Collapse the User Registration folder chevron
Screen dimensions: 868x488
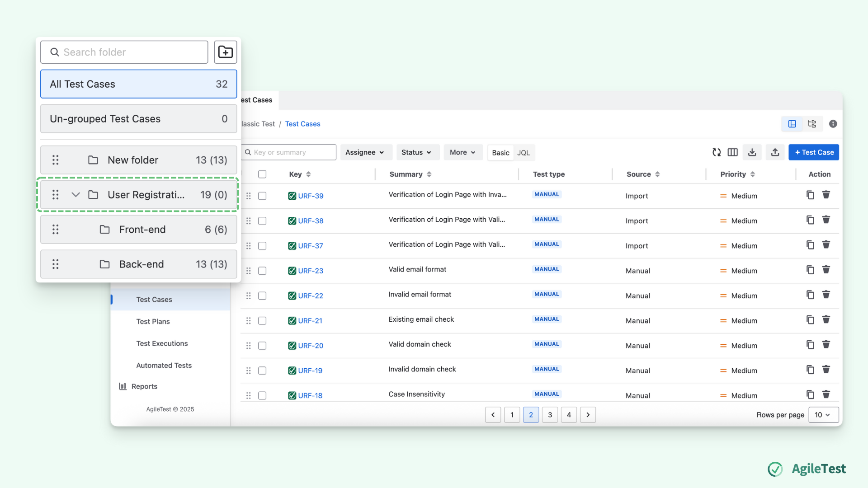coord(75,195)
